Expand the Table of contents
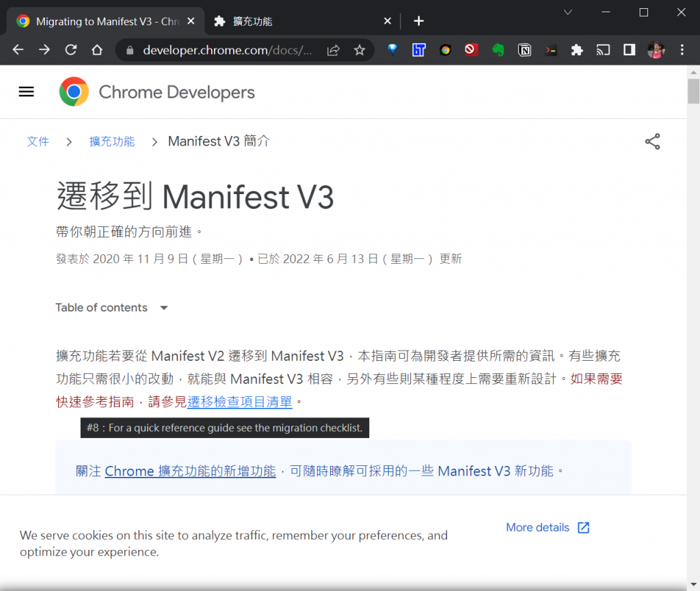700x591 pixels. [111, 307]
